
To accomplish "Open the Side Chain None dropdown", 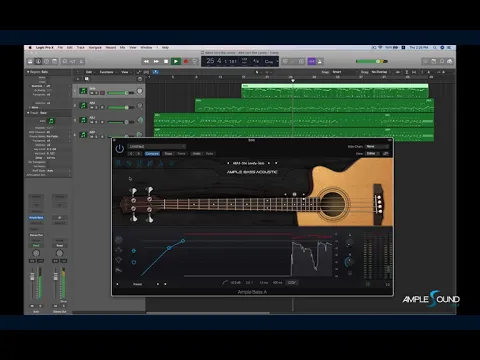I will [x=377, y=146].
